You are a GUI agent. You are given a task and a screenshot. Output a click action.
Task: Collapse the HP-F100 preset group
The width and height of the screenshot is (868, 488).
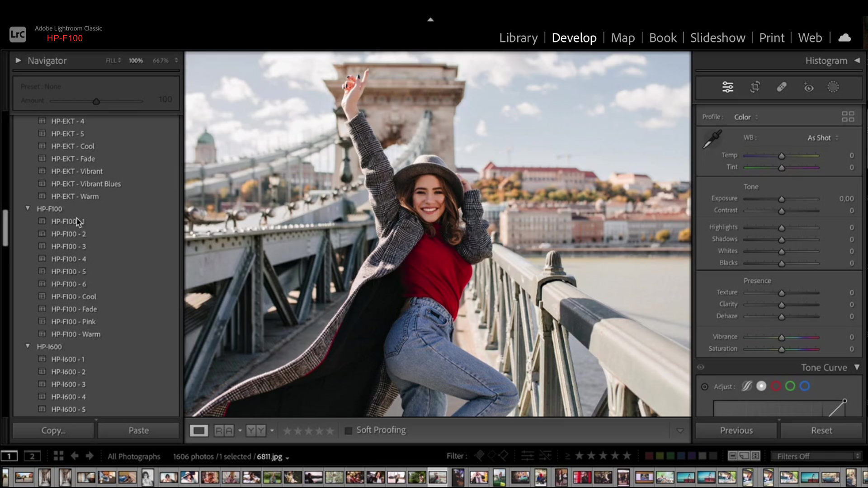tap(28, 209)
